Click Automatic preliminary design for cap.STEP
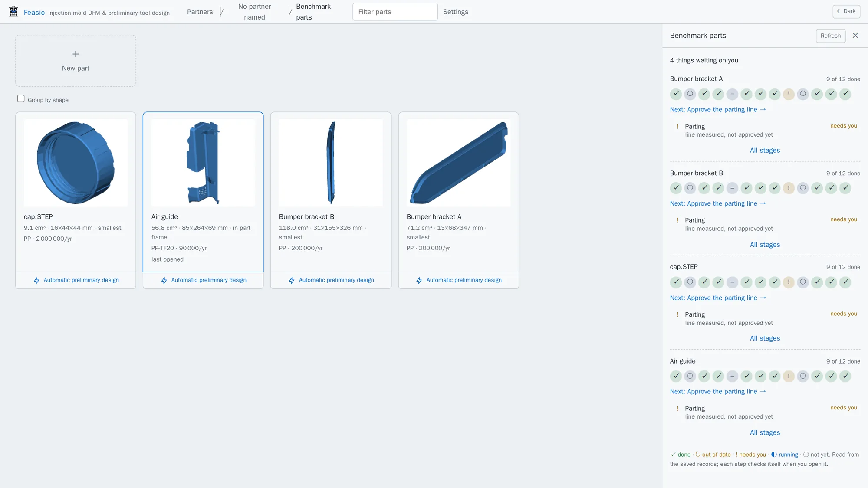The image size is (868, 488). (x=76, y=280)
